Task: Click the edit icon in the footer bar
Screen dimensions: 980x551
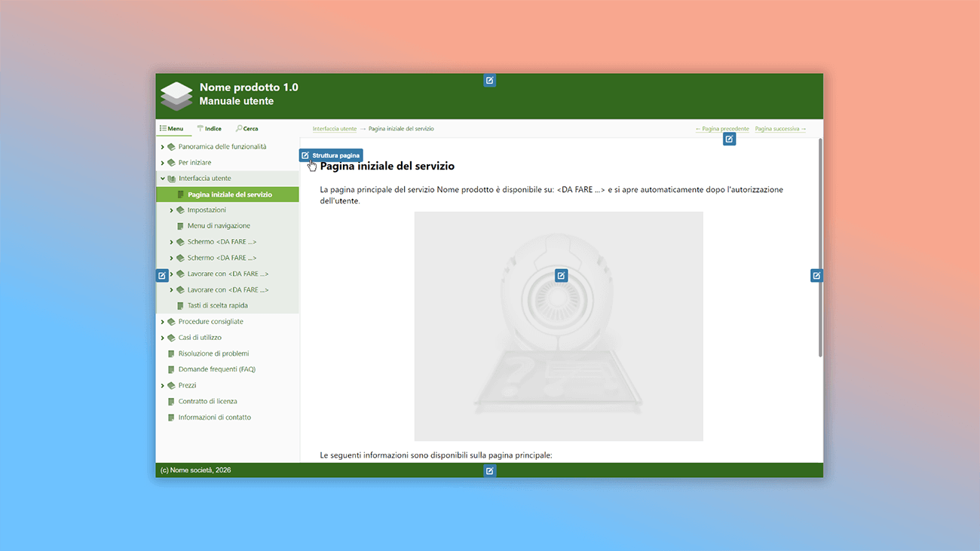Action: click(490, 470)
